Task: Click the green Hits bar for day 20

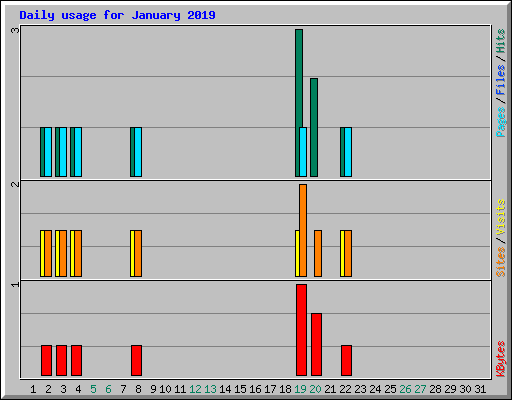Action: (314, 127)
